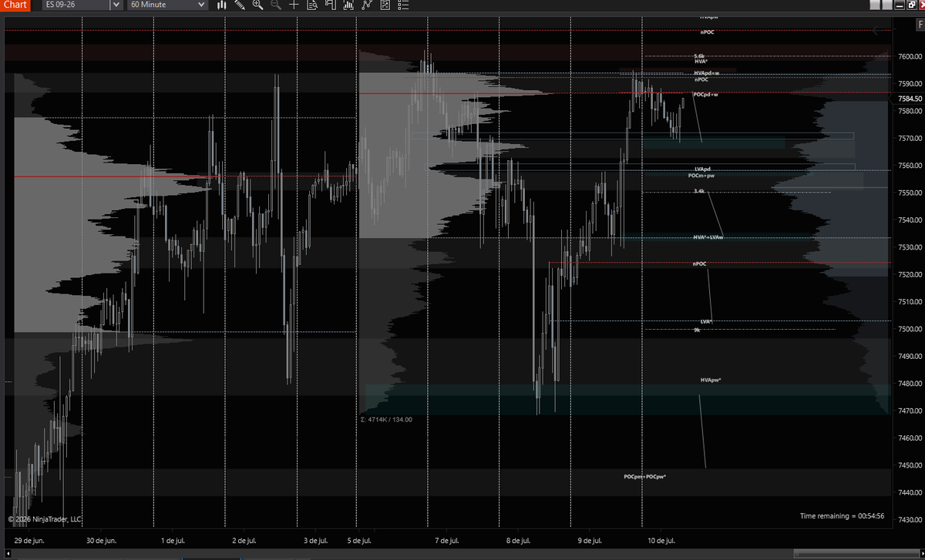The image size is (925, 560).
Task: Select the Chart tab label
Action: pyautogui.click(x=15, y=5)
